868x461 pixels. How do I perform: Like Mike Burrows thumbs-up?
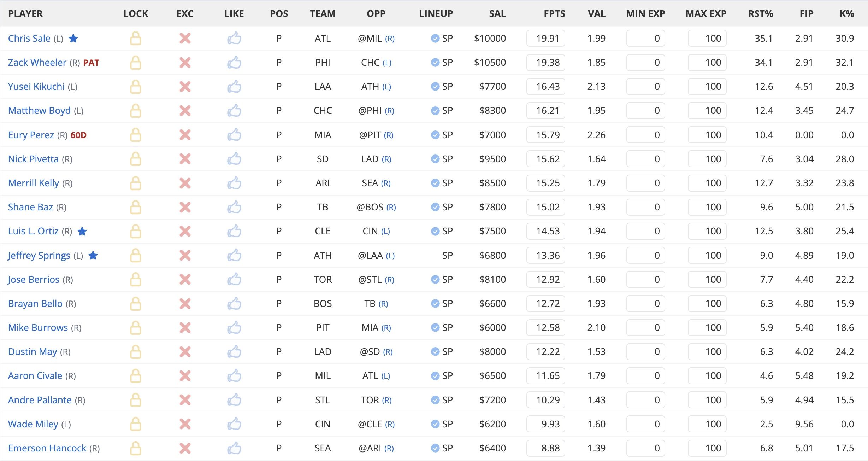234,327
